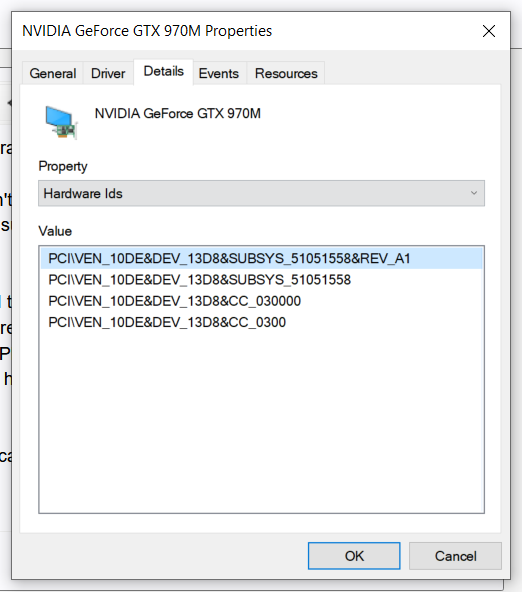
Task: Close the Properties dialog with X
Action: pos(489,31)
